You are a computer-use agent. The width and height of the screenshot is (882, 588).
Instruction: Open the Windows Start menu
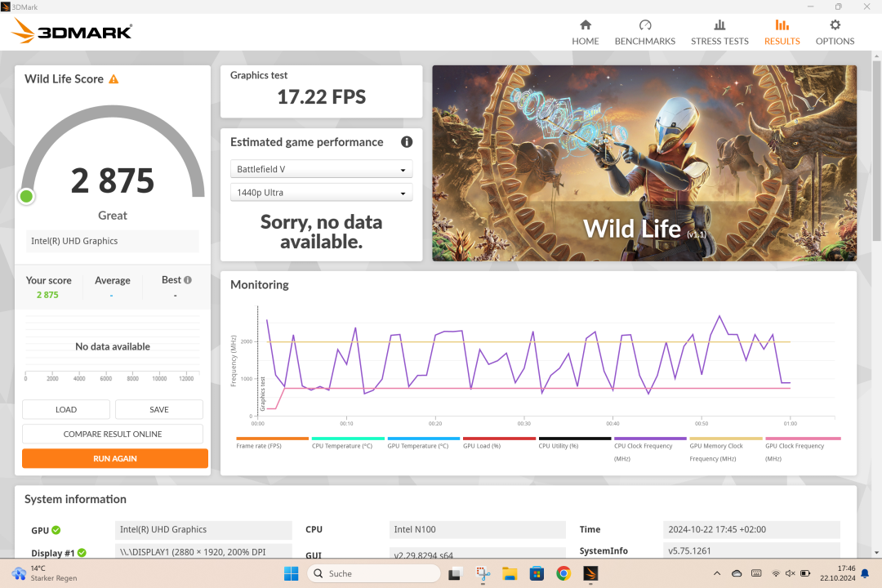click(x=292, y=573)
